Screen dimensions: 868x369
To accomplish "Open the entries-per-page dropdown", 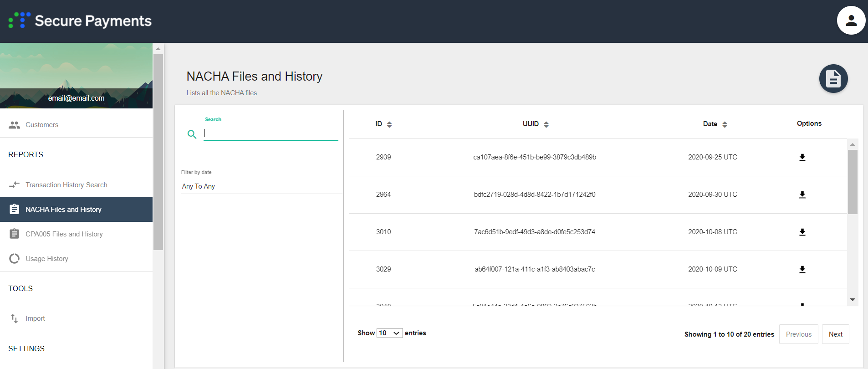I will 390,333.
